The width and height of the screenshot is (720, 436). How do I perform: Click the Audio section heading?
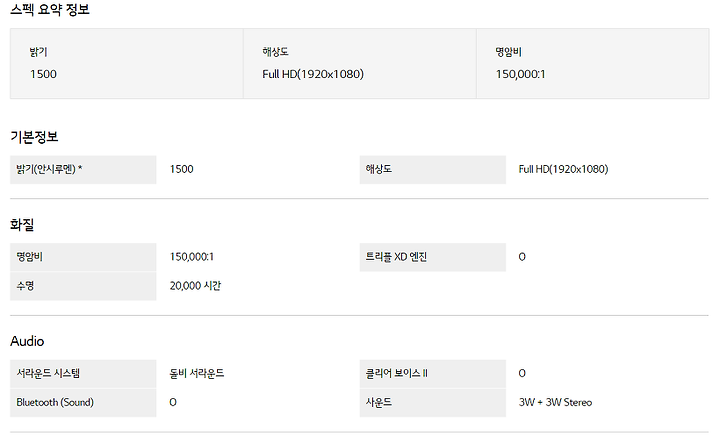pyautogui.click(x=27, y=341)
